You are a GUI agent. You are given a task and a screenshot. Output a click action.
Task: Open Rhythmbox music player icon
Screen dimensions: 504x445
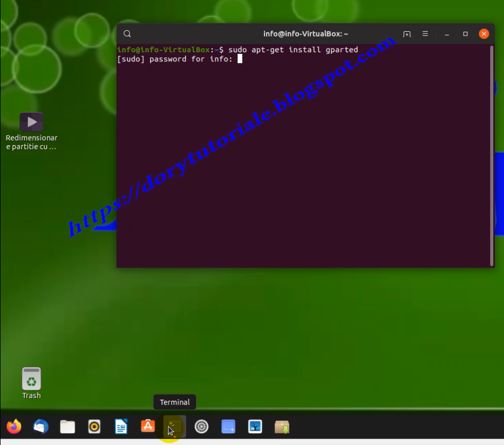(x=94, y=427)
